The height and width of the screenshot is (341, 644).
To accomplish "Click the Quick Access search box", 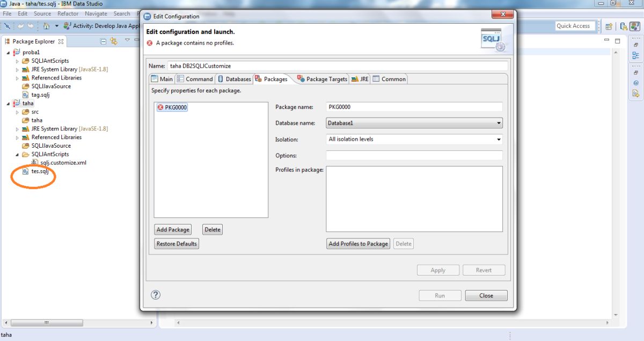I will coord(576,26).
